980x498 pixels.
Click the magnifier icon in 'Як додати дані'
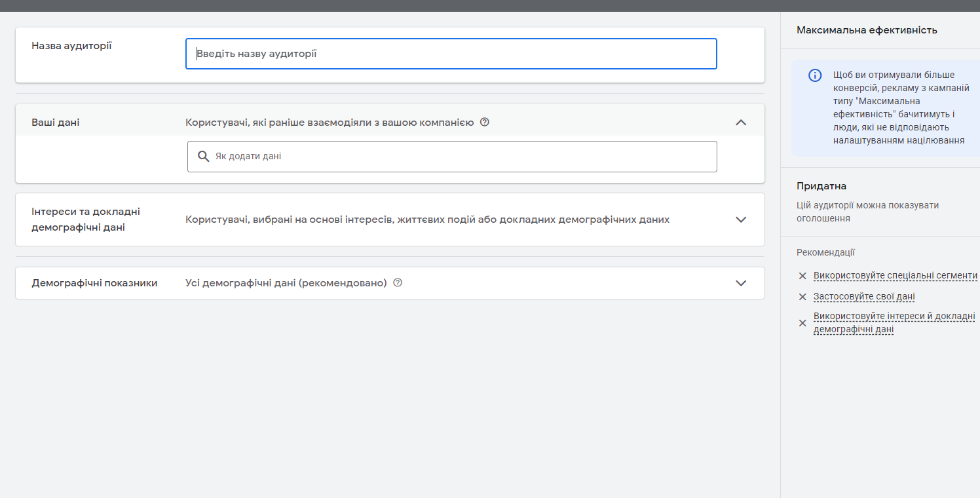204,157
